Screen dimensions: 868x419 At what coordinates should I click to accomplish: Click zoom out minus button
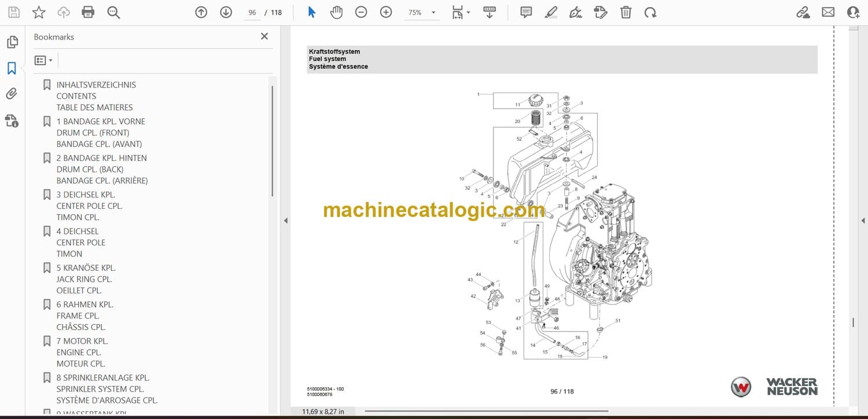(x=361, y=12)
